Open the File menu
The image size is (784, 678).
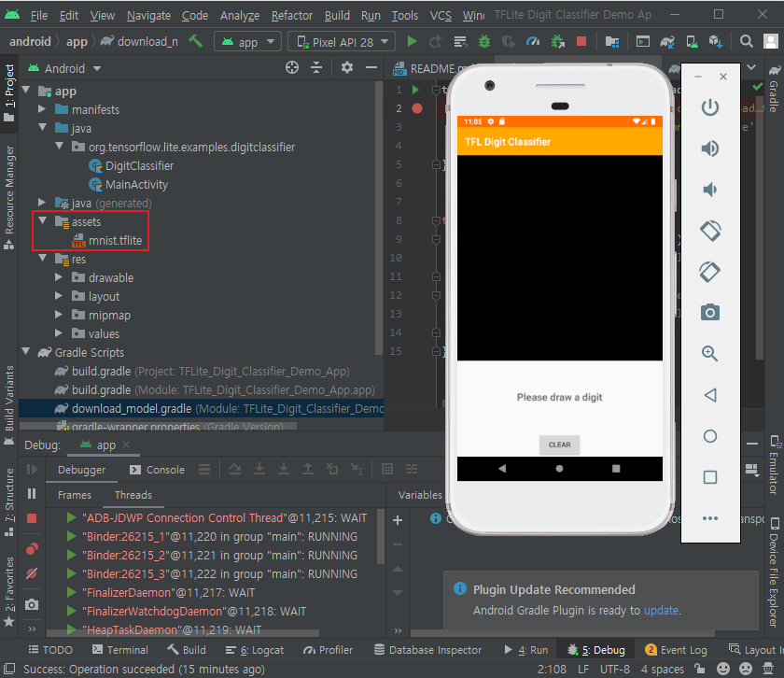39,16
